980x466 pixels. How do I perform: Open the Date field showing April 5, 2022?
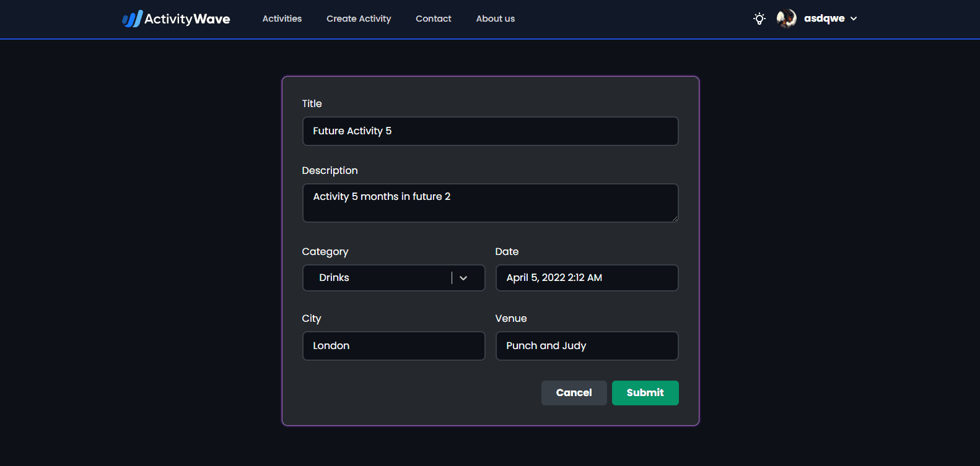[x=587, y=278]
